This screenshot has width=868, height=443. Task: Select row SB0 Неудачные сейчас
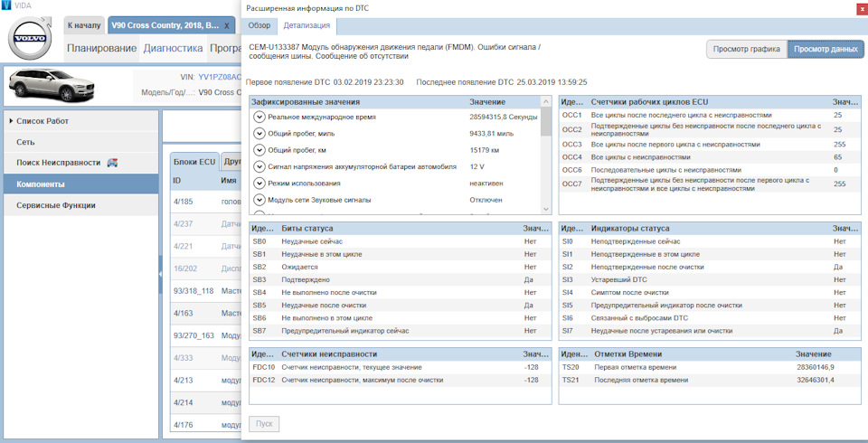coord(401,241)
